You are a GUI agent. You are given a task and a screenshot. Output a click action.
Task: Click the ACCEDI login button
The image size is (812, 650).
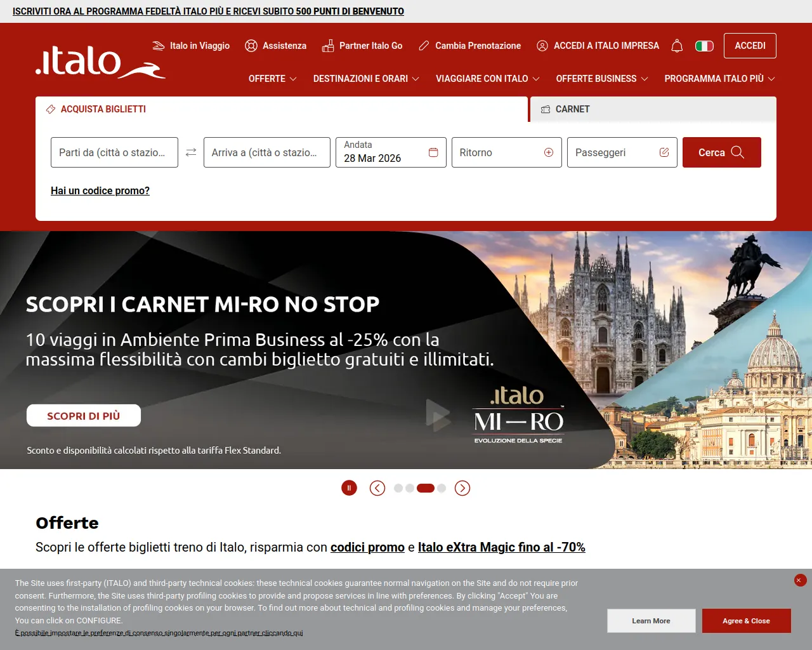click(x=750, y=46)
